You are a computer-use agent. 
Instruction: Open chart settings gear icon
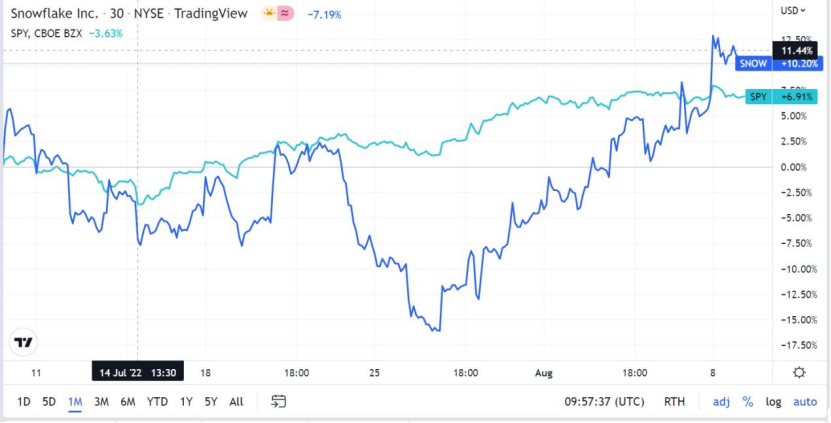[x=800, y=373]
